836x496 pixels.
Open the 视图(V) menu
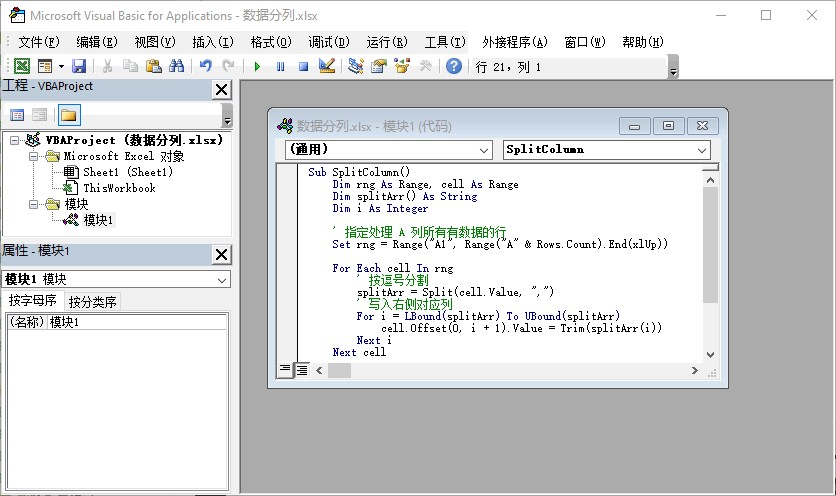coord(155,42)
